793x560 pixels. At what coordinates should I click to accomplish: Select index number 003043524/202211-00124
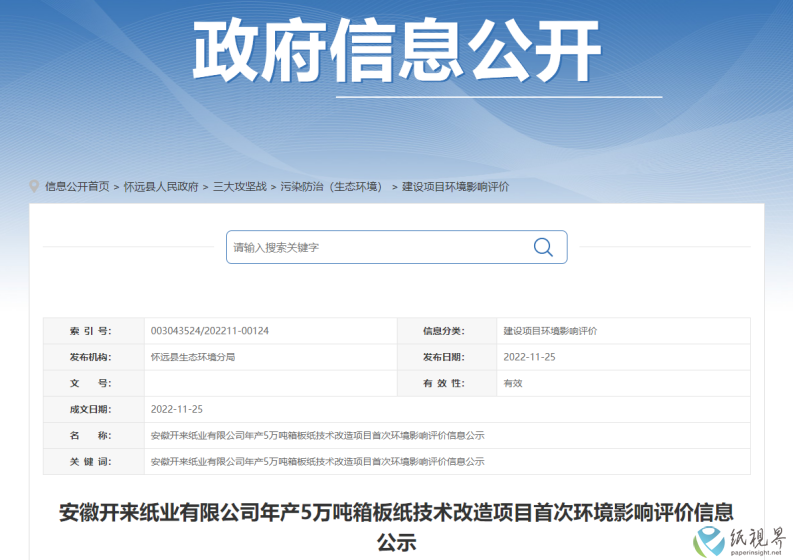210,331
